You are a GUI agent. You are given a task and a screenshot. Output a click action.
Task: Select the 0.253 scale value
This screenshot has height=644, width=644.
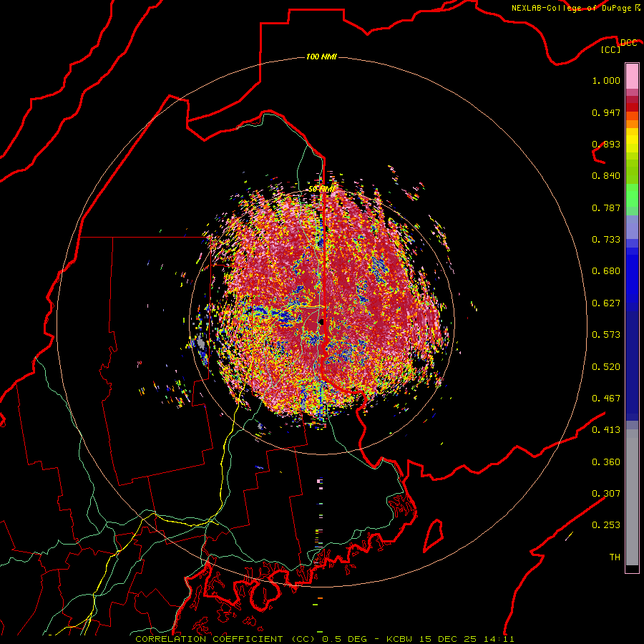point(606,525)
